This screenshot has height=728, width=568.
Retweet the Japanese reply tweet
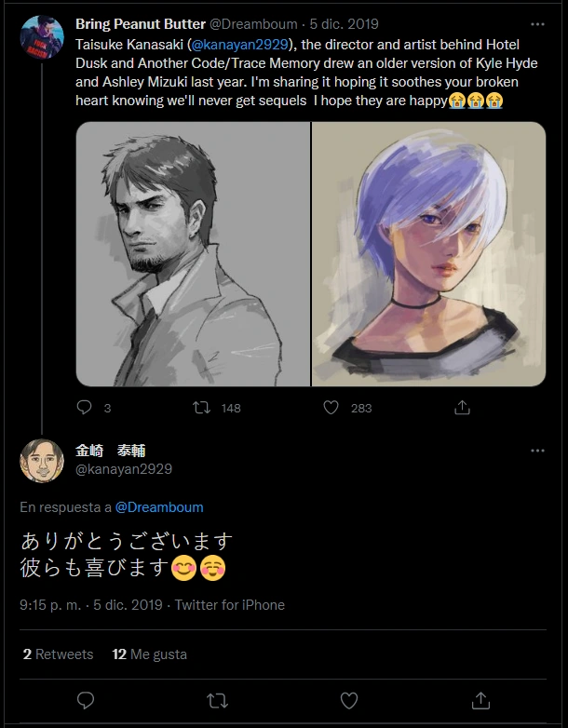tap(217, 699)
